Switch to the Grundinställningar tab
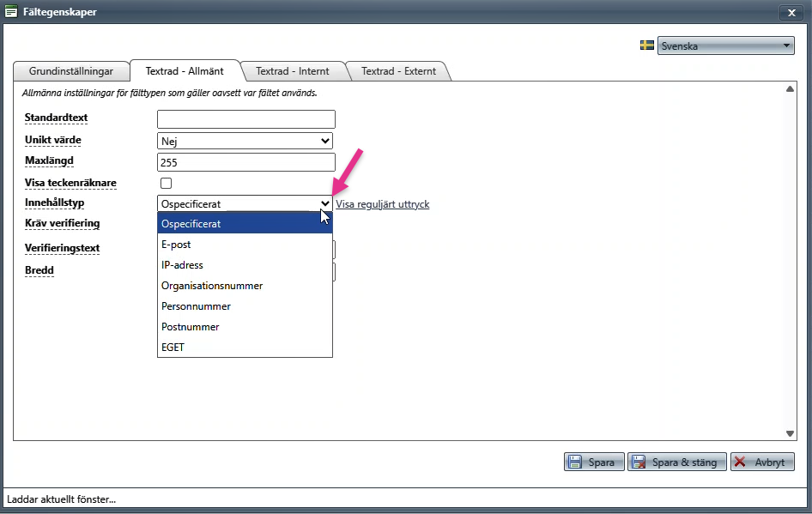The height and width of the screenshot is (514, 812). tap(71, 71)
